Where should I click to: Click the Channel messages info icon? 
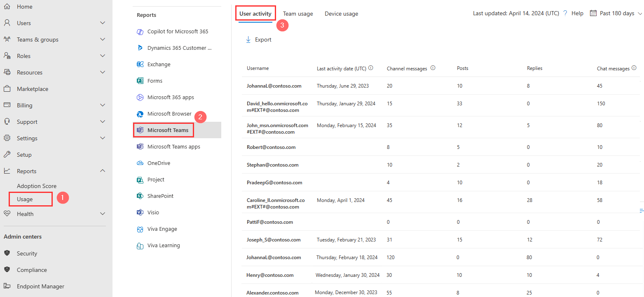tap(433, 67)
